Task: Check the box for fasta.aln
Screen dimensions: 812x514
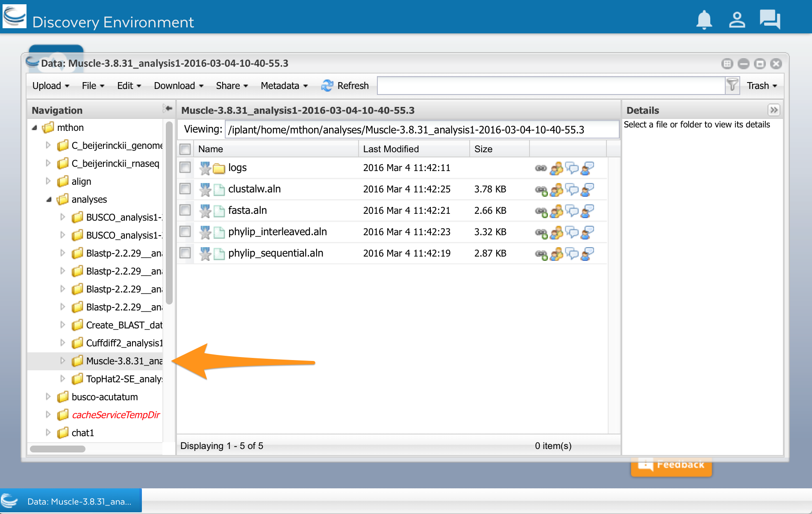Action: pos(185,210)
